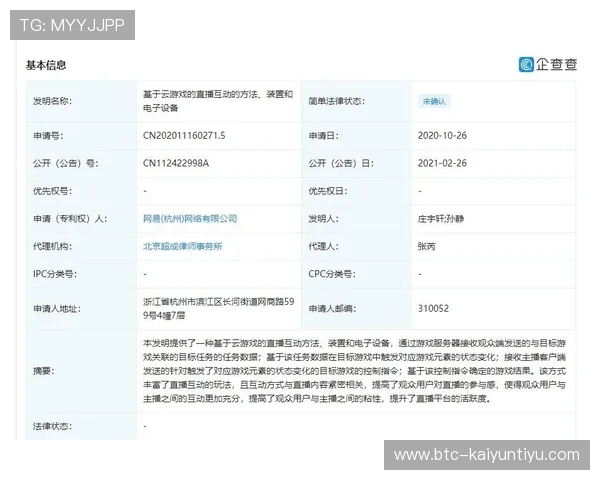Click the 申请人邮编 field label
The height and width of the screenshot is (480, 600).
coord(332,309)
